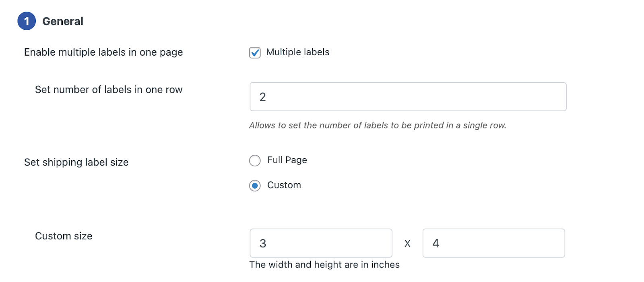Click the "Set shipping label size" label

(x=76, y=162)
